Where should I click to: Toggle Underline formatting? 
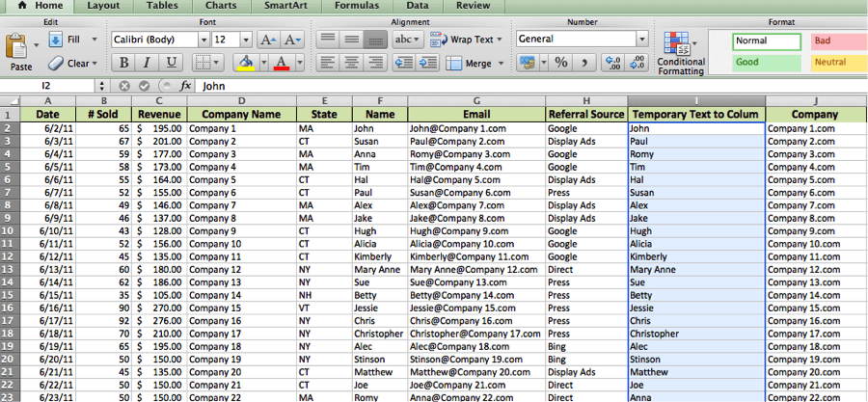172,63
